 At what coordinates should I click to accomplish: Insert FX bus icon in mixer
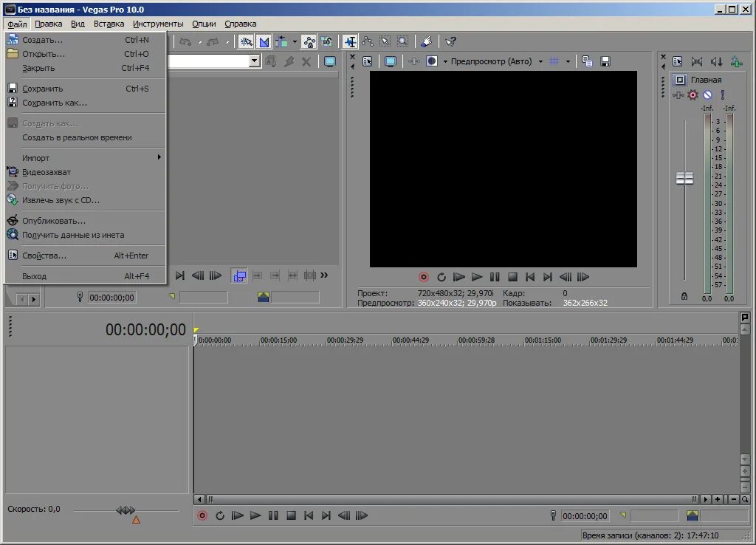736,62
